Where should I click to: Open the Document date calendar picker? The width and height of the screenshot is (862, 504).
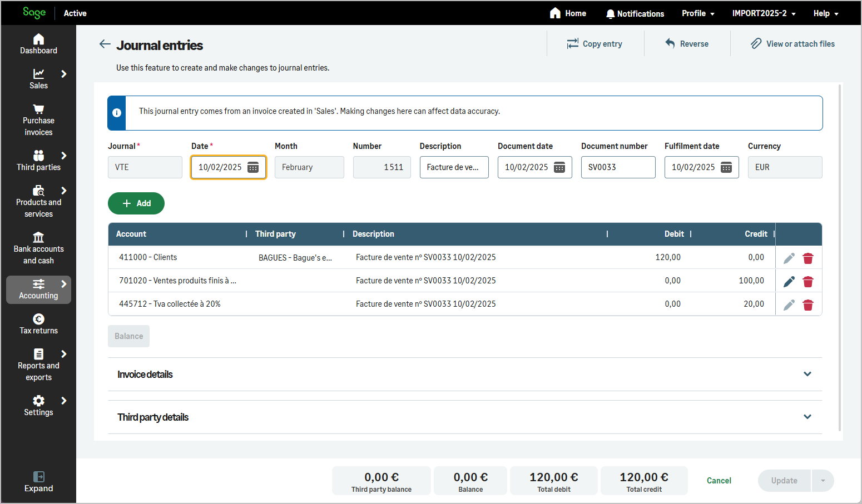pyautogui.click(x=559, y=167)
